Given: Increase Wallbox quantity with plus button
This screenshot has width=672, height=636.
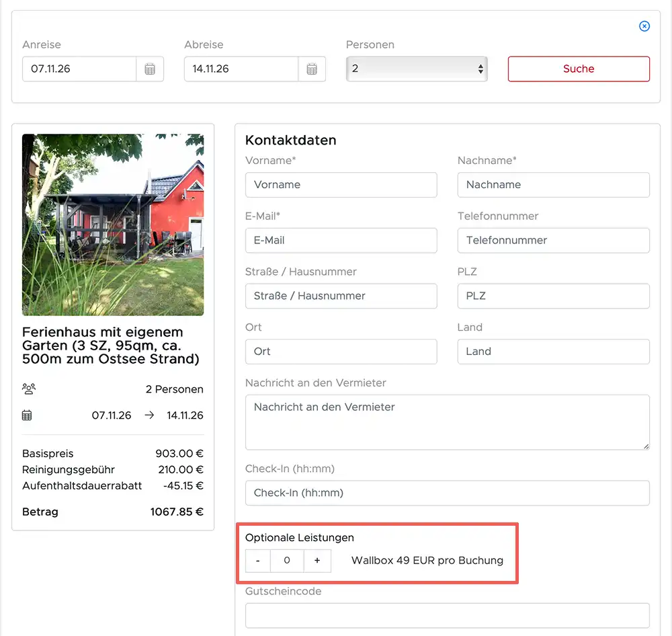Looking at the screenshot, I should coord(317,561).
